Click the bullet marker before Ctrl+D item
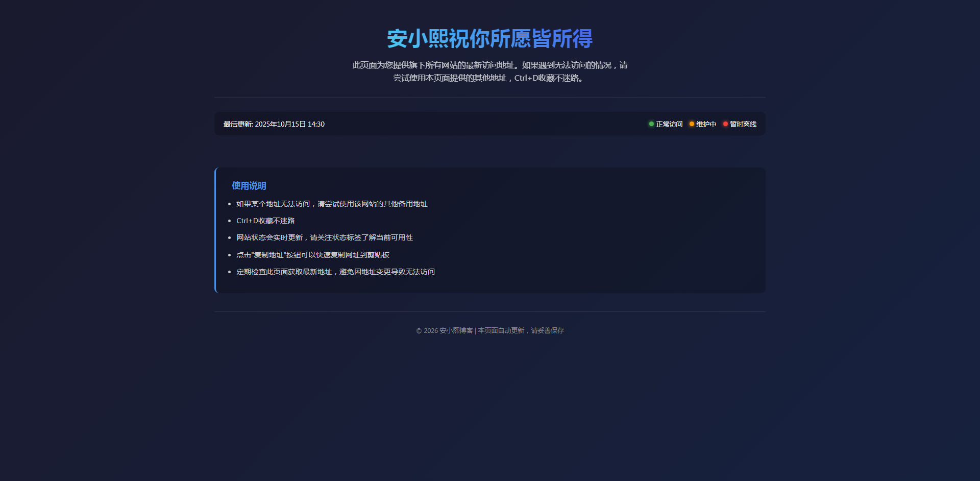Viewport: 980px width, 481px height. (229, 221)
